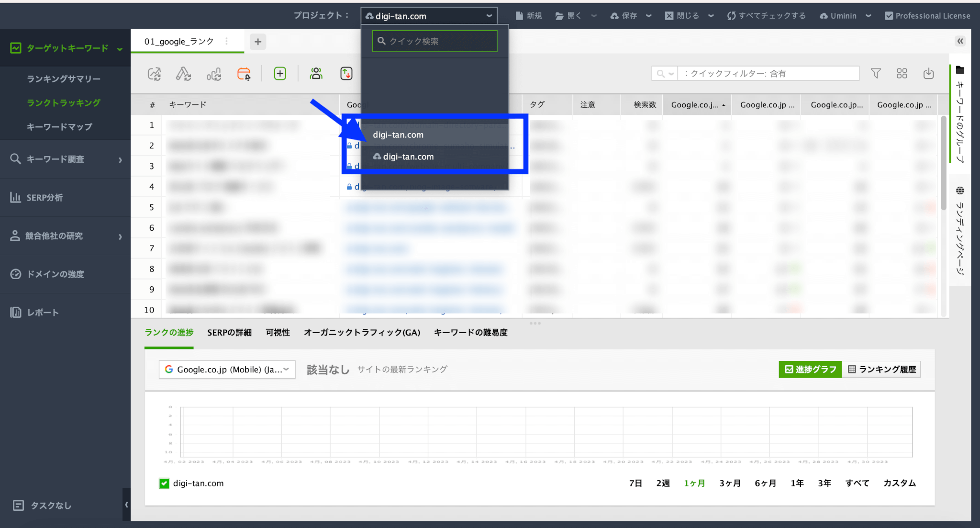Click the three-dot menu on 01_google tab
Image resolution: width=980 pixels, height=528 pixels.
226,42
